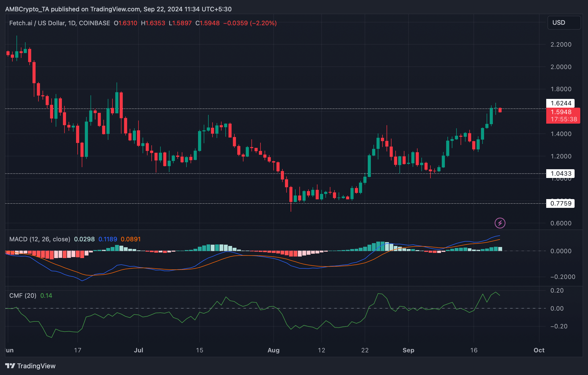Click the Fetch.ai / US Dollar symbol title
Image resolution: width=588 pixels, height=375 pixels.
[x=60, y=23]
